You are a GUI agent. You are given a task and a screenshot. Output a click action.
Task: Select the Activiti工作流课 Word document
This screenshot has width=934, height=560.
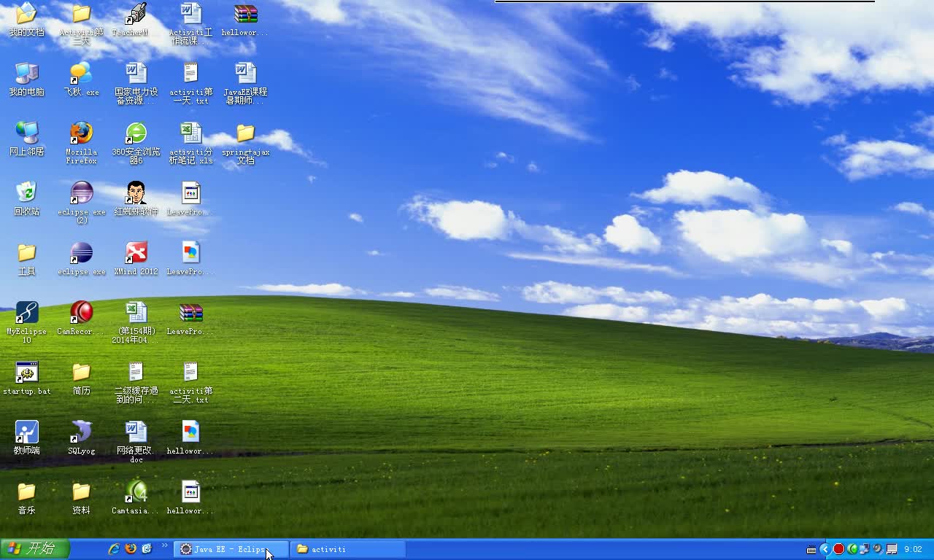tap(190, 23)
